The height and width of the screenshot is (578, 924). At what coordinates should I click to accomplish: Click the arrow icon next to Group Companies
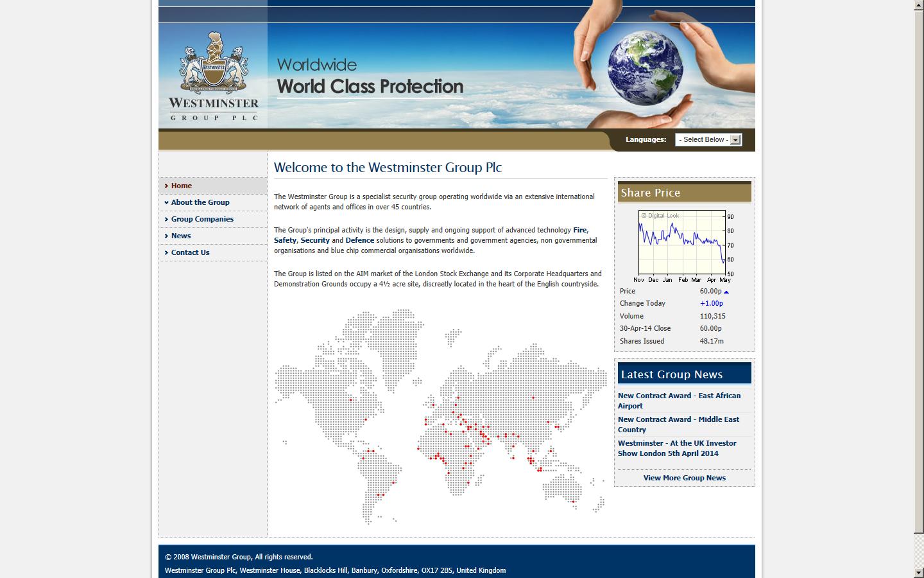point(167,220)
